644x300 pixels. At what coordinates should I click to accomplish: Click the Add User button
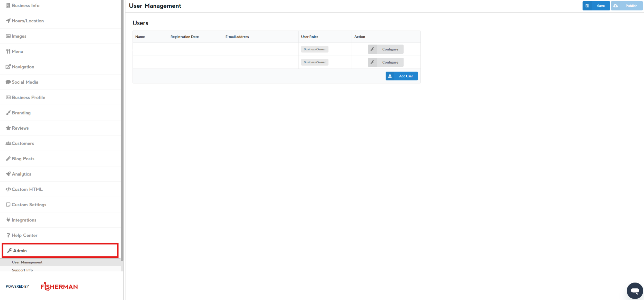tap(402, 76)
